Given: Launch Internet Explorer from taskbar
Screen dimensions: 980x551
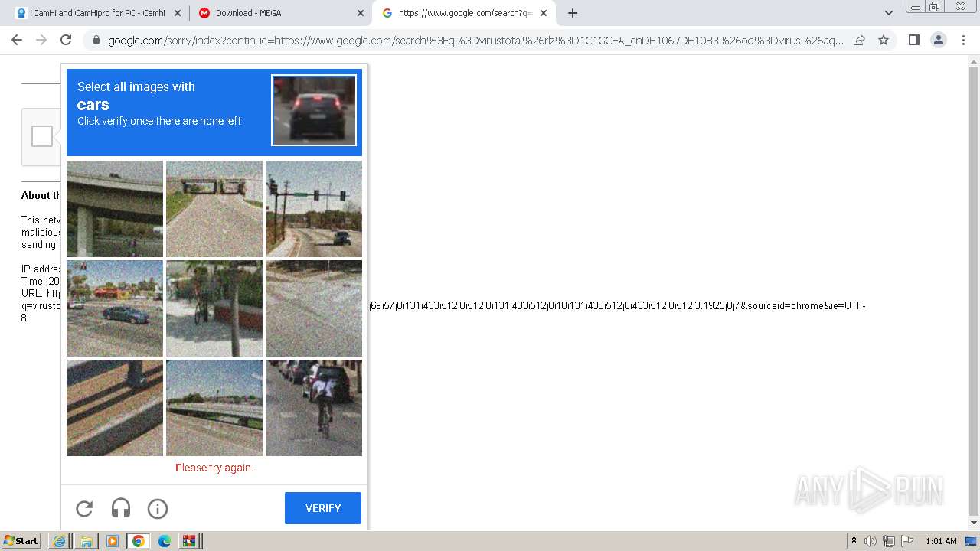Looking at the screenshot, I should [x=60, y=541].
